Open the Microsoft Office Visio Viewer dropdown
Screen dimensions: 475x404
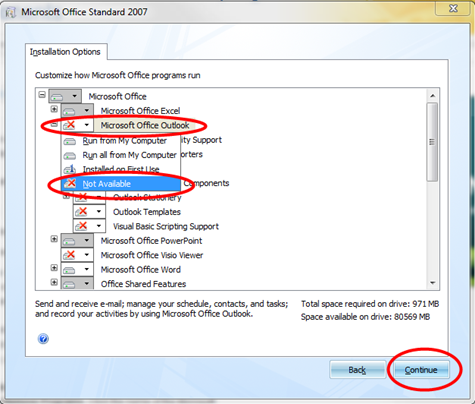(x=77, y=255)
